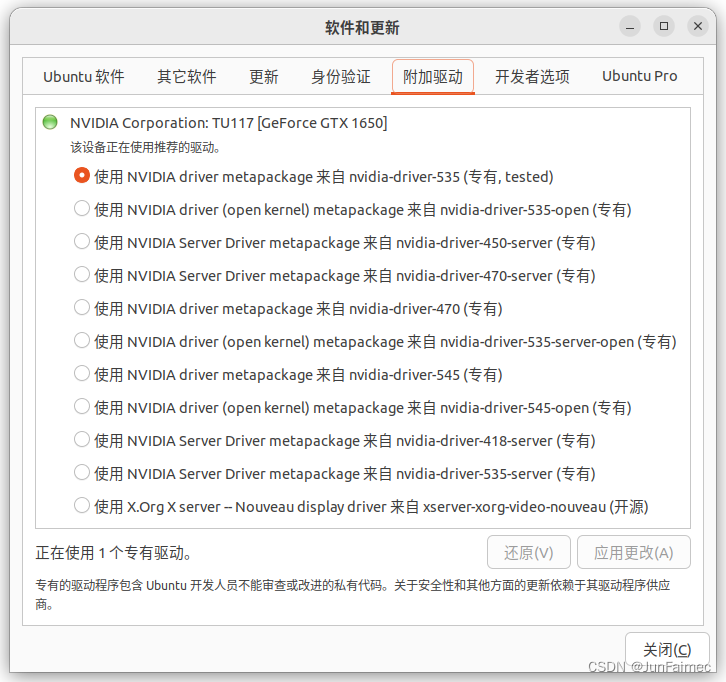Image resolution: width=726 pixels, height=682 pixels.
Task: Click the status text 正在使用 1 个专有驱动
Action: pyautogui.click(x=114, y=553)
